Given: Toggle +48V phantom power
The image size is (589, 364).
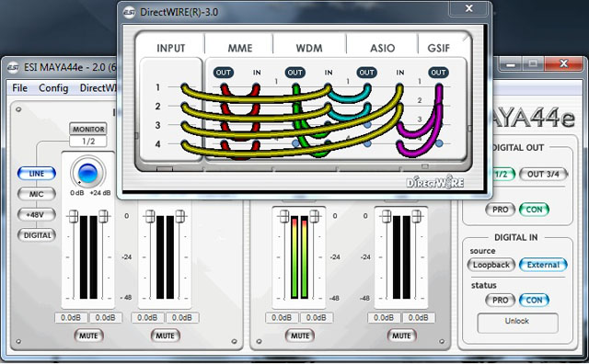Looking at the screenshot, I should pos(37,215).
